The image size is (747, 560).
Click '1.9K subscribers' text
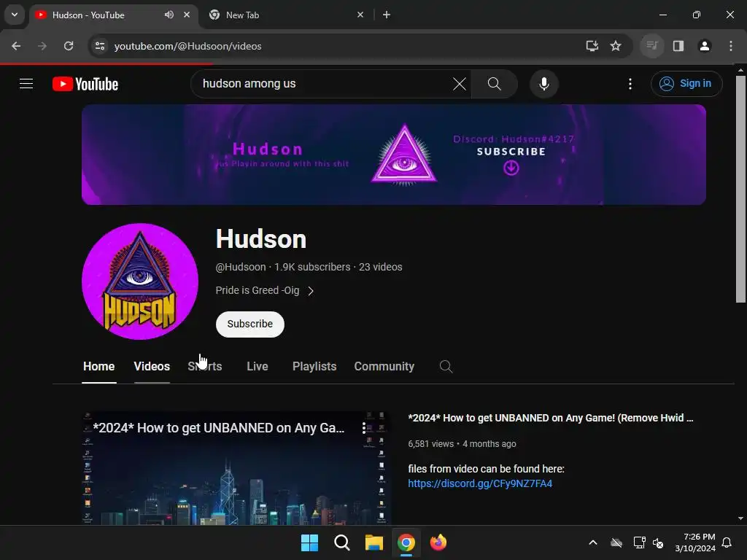click(312, 267)
